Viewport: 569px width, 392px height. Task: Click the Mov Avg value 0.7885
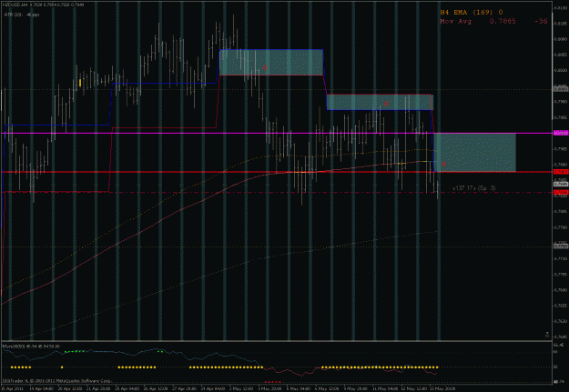(x=503, y=22)
